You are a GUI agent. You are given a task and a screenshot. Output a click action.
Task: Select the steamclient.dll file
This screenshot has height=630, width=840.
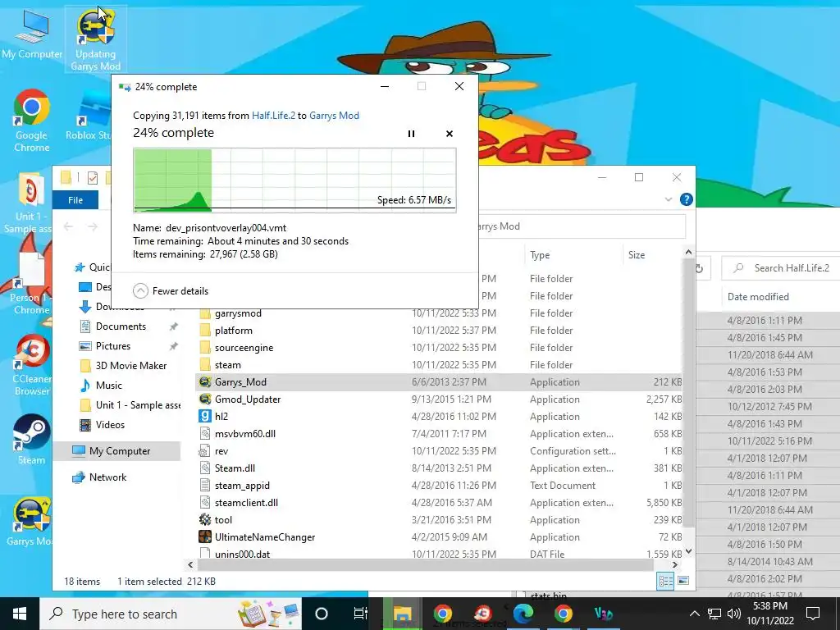click(x=246, y=503)
